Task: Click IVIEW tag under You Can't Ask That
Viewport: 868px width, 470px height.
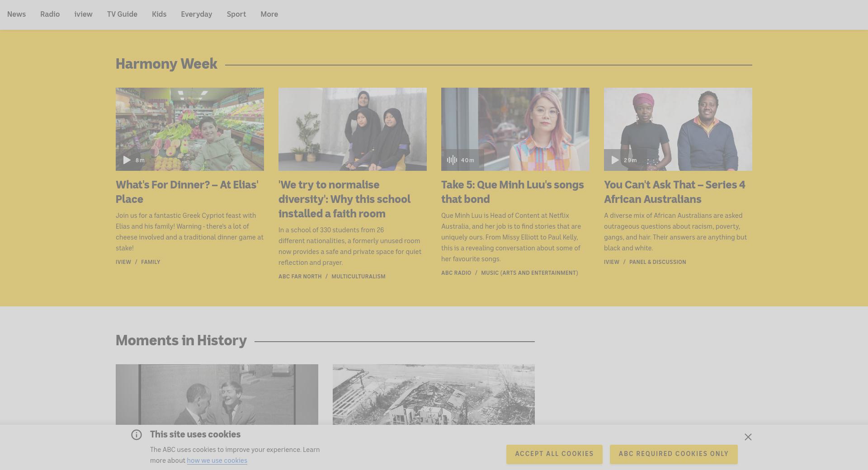Action: click(612, 262)
